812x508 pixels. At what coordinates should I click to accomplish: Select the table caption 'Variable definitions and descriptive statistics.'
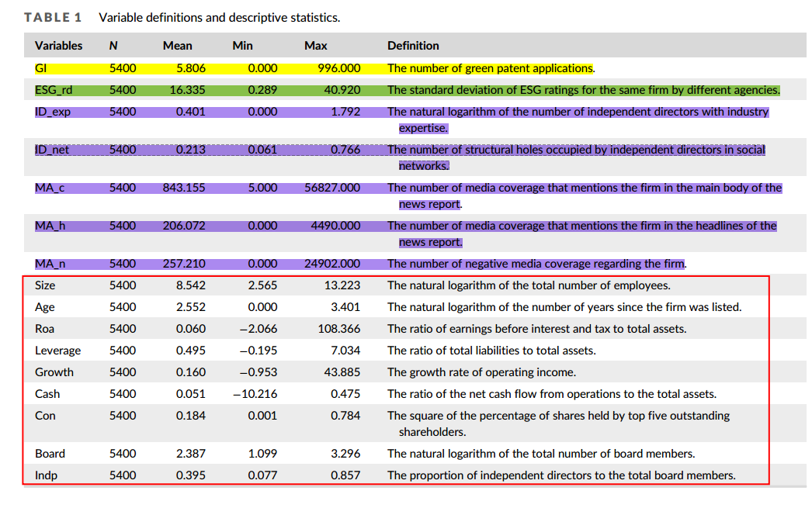tap(220, 18)
